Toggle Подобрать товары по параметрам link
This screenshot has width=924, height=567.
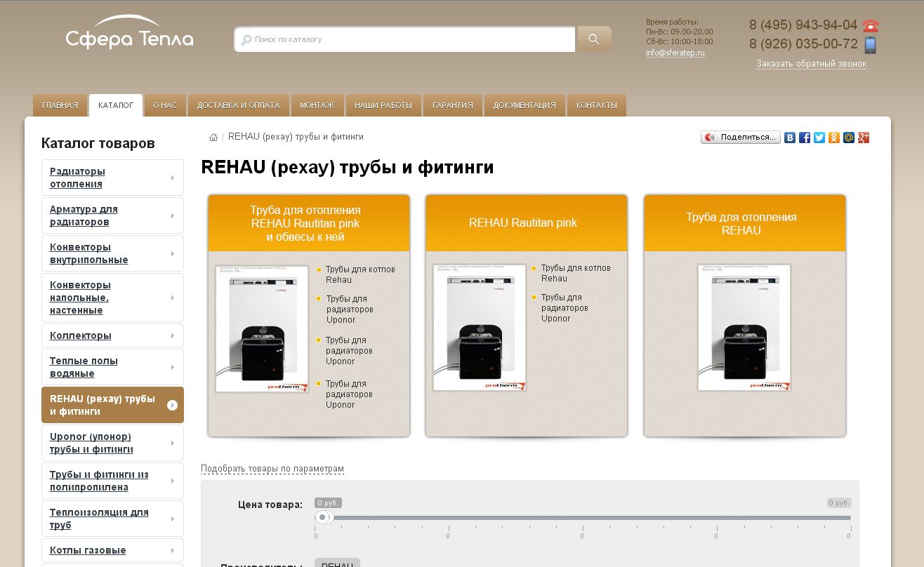pyautogui.click(x=272, y=469)
